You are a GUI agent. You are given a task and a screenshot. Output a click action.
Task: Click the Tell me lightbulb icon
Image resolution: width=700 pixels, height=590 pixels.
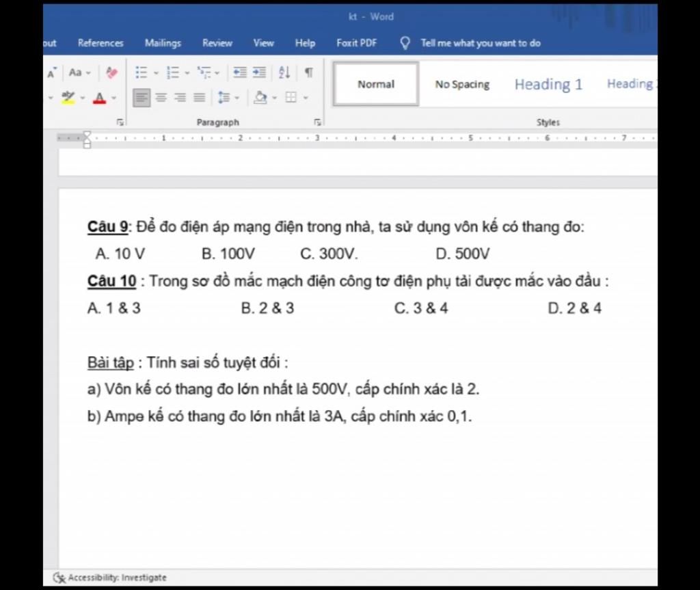[405, 43]
